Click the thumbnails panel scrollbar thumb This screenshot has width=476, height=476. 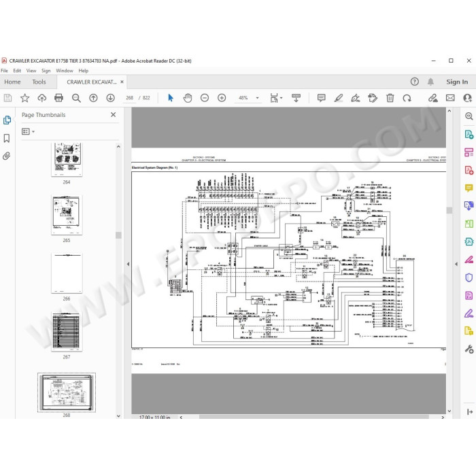pos(118,235)
